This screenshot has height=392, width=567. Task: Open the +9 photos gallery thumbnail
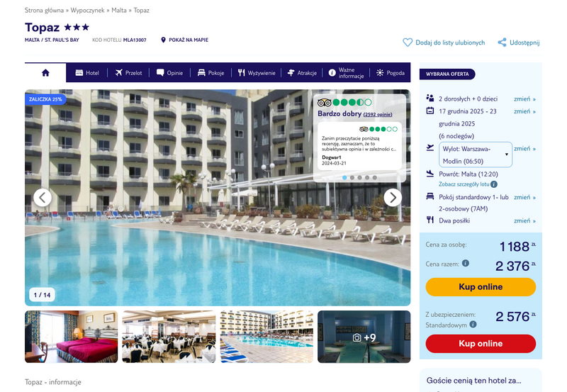[364, 337]
